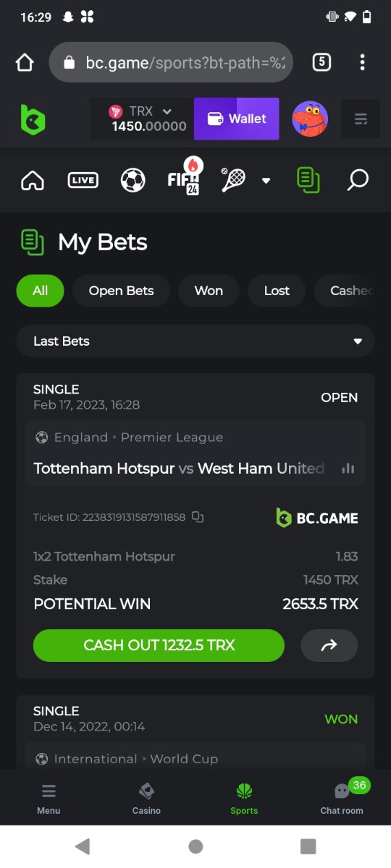Open the Chat room tab
Image resolution: width=391 pixels, height=868 pixels.
tap(342, 797)
